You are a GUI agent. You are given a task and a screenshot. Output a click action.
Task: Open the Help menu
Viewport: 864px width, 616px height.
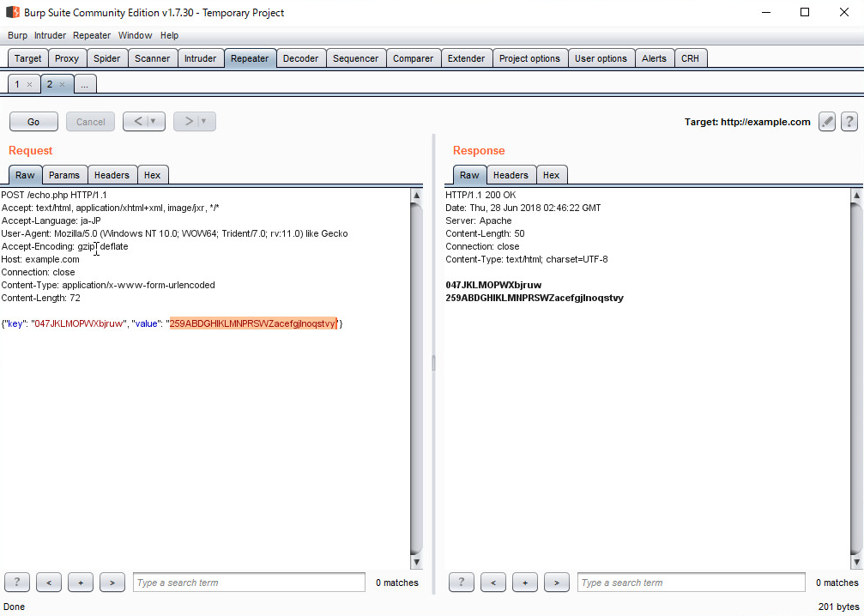pos(169,35)
